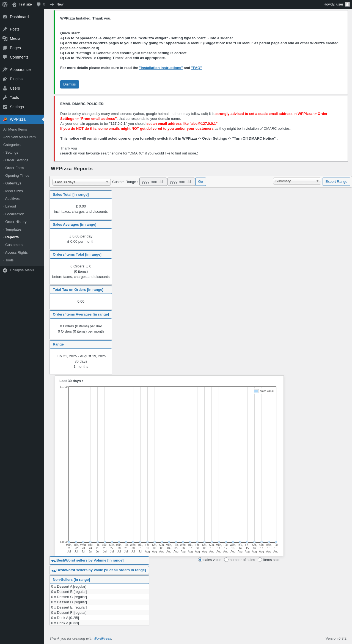Open Order Settings submenu entry
Screen dimensions: 352x644
16,160
